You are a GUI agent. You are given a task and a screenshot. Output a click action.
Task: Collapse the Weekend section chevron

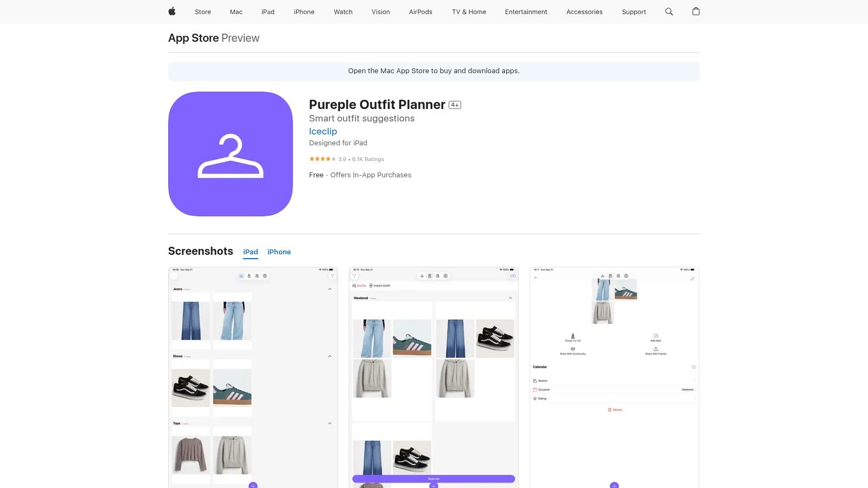point(510,298)
